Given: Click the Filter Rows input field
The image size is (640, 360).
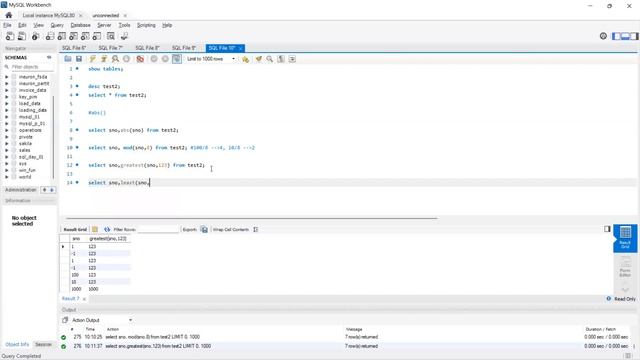Looking at the screenshot, I should (158, 229).
